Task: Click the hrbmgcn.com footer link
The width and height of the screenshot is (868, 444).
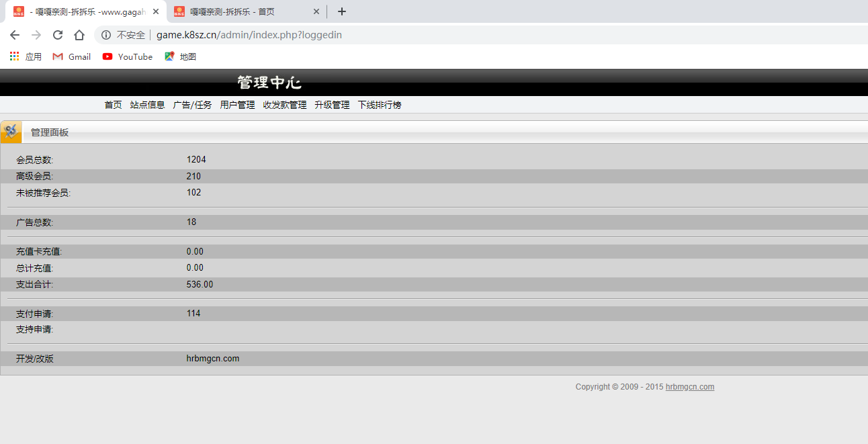Action: point(689,387)
